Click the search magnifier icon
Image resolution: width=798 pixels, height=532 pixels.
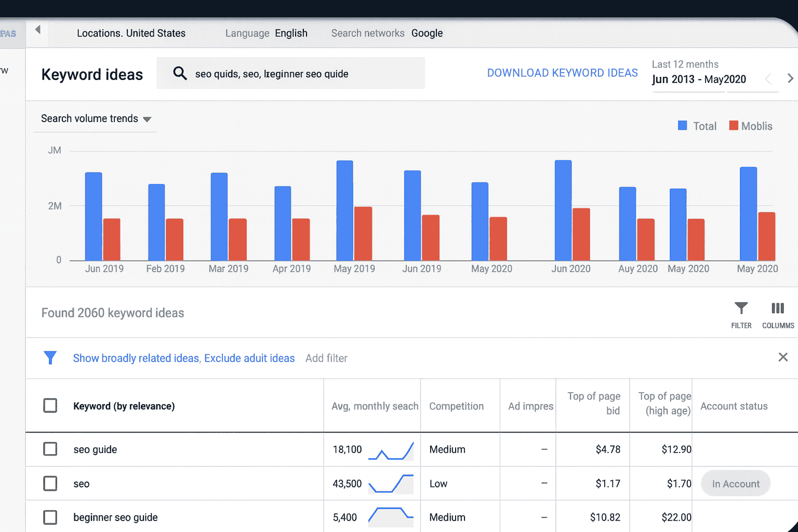coord(180,73)
